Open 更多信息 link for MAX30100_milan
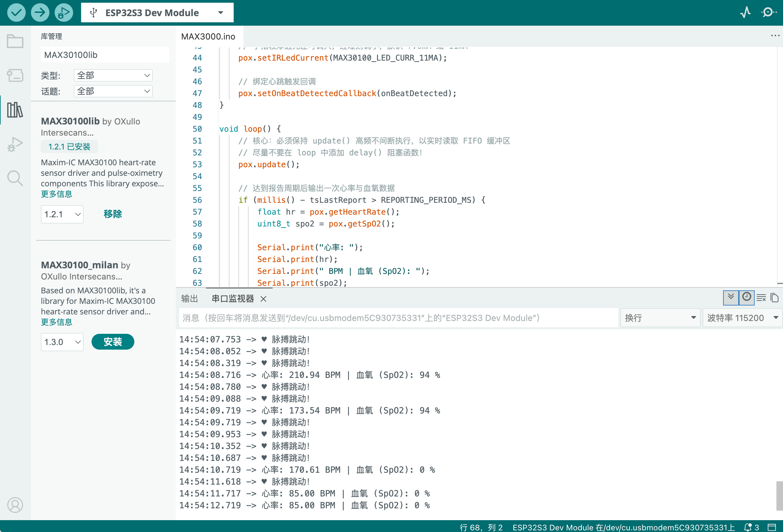 click(x=57, y=322)
